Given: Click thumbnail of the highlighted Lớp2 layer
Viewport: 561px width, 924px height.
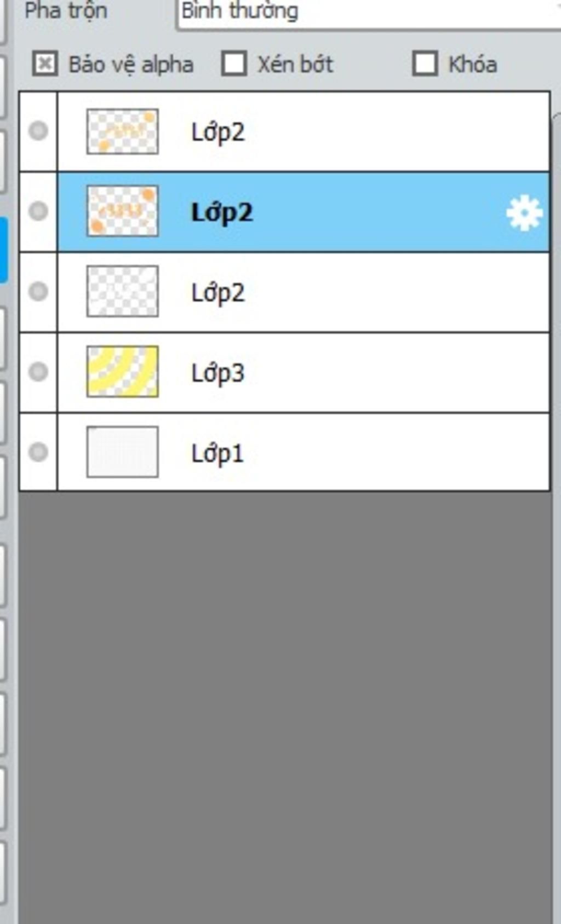Looking at the screenshot, I should coord(123,211).
